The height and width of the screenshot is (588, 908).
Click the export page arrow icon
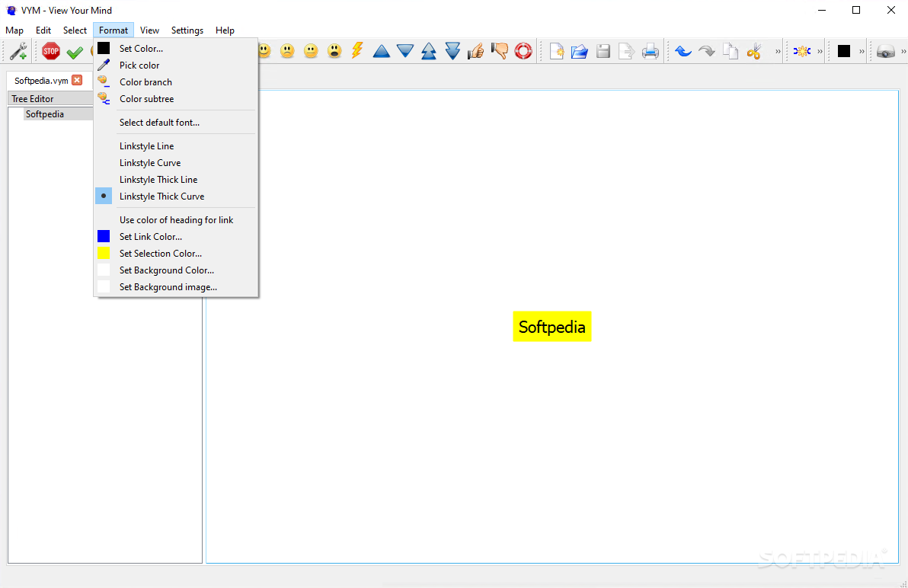coord(627,52)
